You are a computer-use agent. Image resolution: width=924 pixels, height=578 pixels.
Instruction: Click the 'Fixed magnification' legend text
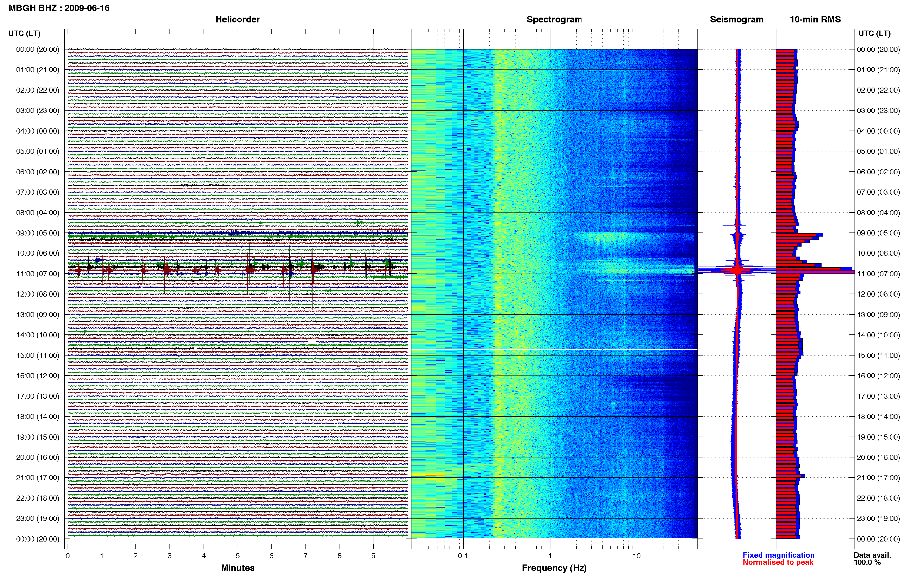coord(778,555)
